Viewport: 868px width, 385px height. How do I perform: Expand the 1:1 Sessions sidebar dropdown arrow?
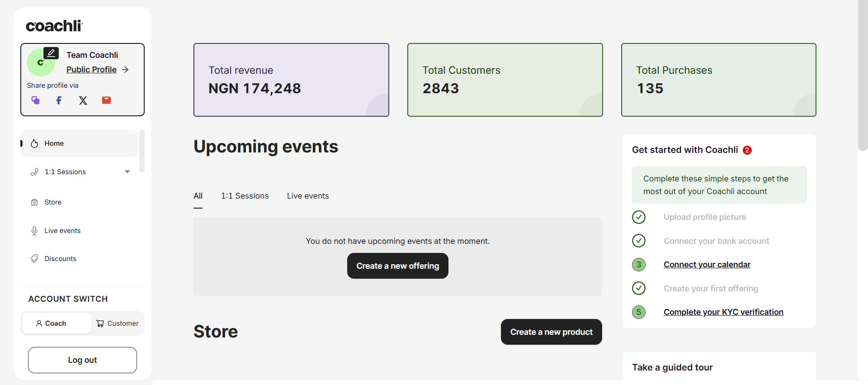pos(127,172)
